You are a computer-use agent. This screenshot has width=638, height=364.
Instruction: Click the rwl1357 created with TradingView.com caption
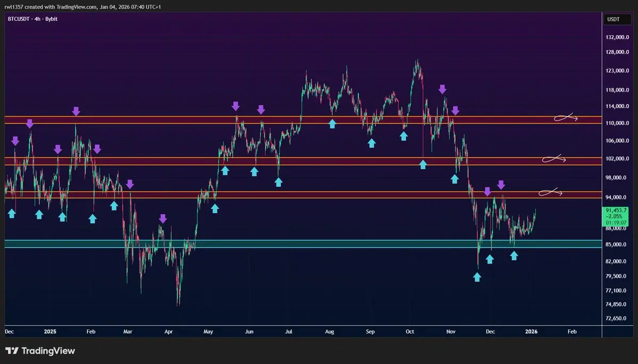82,7
